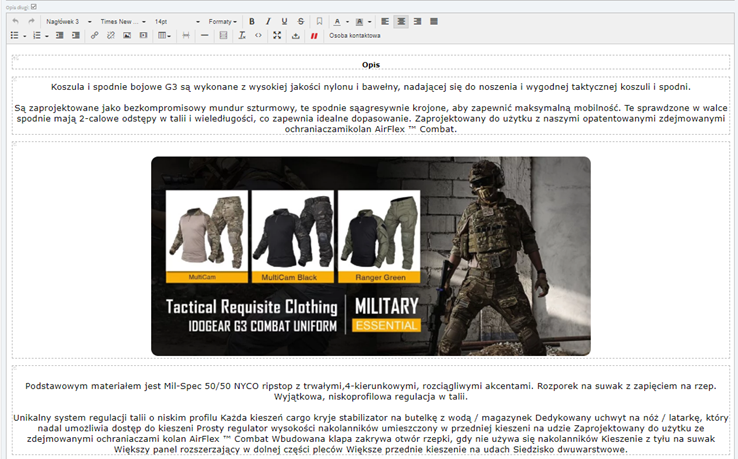Toggle fullscreen editor mode

click(277, 35)
